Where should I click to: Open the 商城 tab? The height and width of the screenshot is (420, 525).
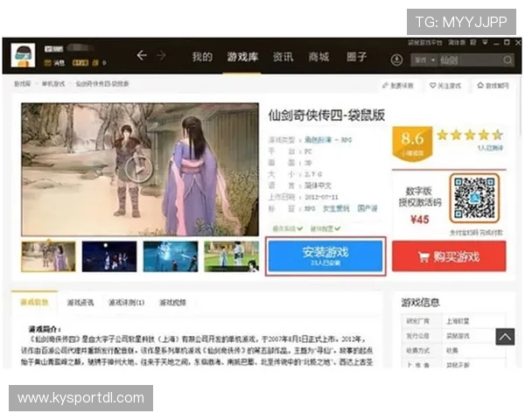click(318, 57)
